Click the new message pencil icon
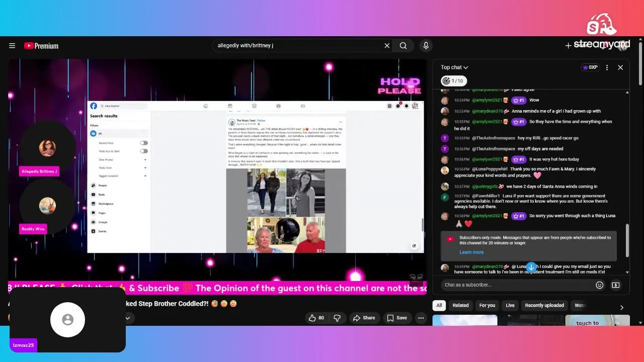The image size is (644, 362). (x=414, y=246)
